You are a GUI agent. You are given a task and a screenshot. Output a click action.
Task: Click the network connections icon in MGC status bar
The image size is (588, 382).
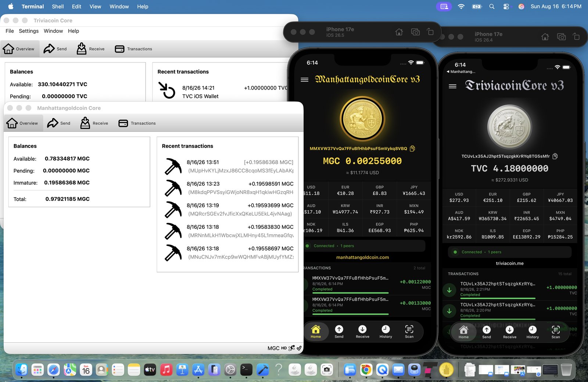291,348
